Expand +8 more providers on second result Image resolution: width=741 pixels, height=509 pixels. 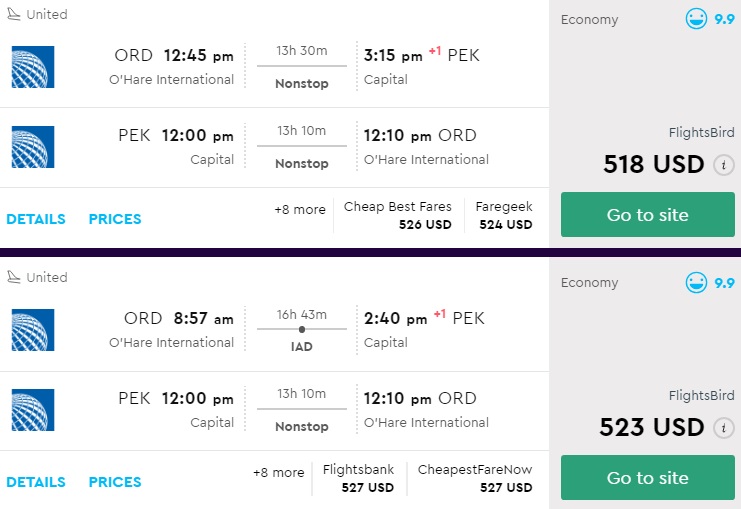[278, 473]
